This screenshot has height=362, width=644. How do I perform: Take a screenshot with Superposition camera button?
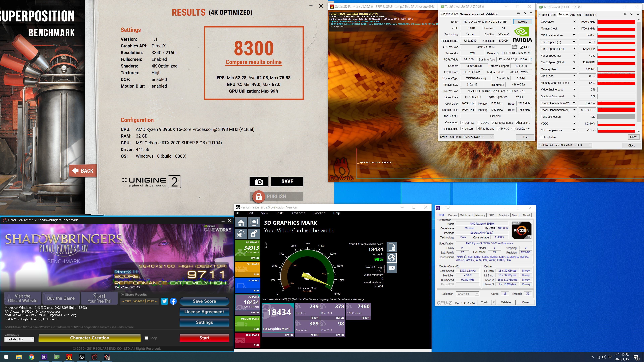(x=258, y=181)
